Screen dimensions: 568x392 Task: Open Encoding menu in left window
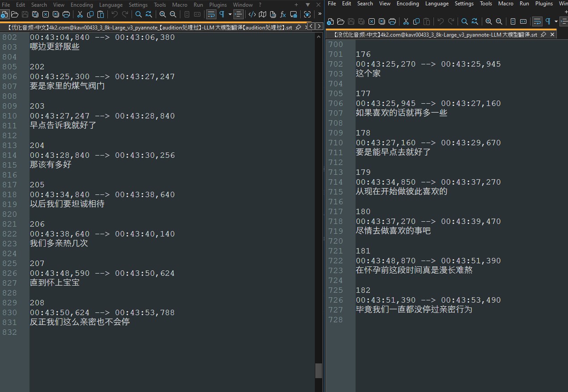82,5
